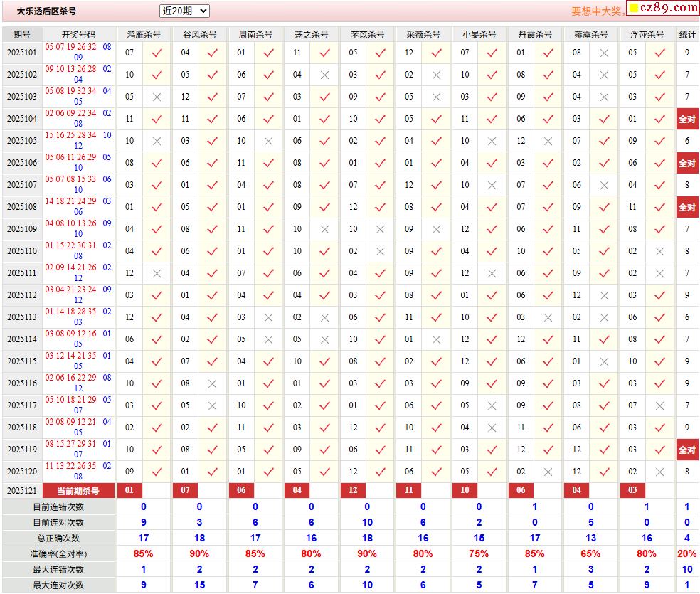Click the 要想中大奖 promo link

pos(597,11)
